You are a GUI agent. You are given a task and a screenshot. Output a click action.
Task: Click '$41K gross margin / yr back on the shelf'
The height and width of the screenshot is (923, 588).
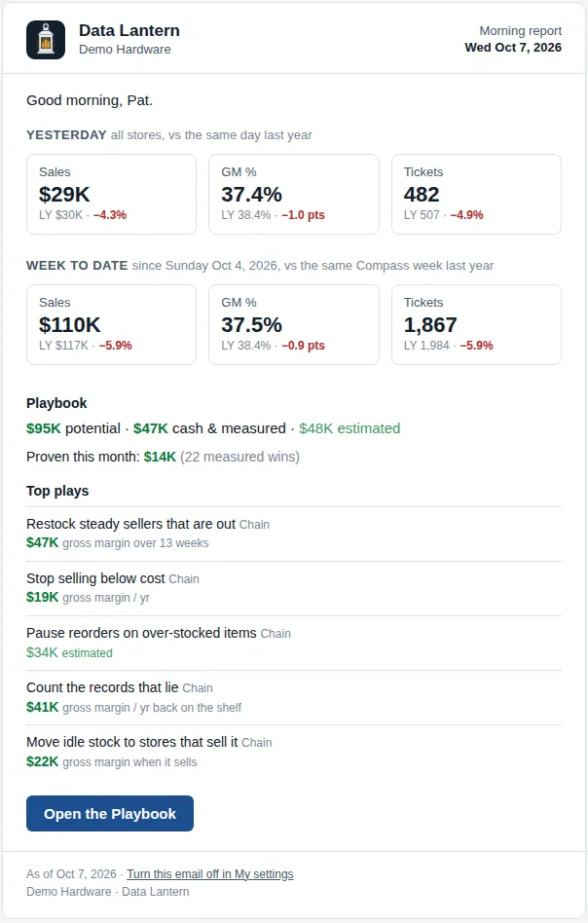coord(133,708)
